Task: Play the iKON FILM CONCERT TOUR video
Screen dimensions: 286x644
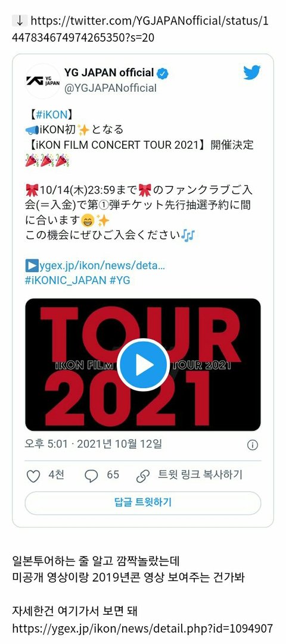Action: coord(143,365)
